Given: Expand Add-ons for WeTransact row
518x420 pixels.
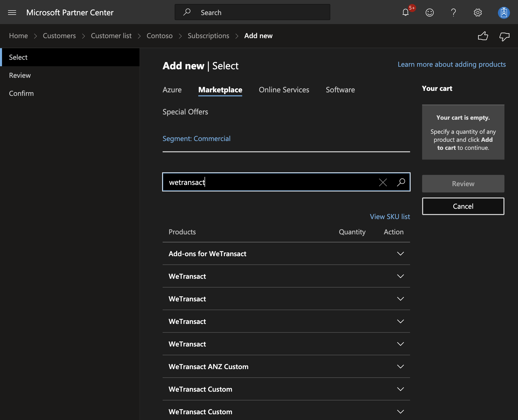Looking at the screenshot, I should pos(286,254).
